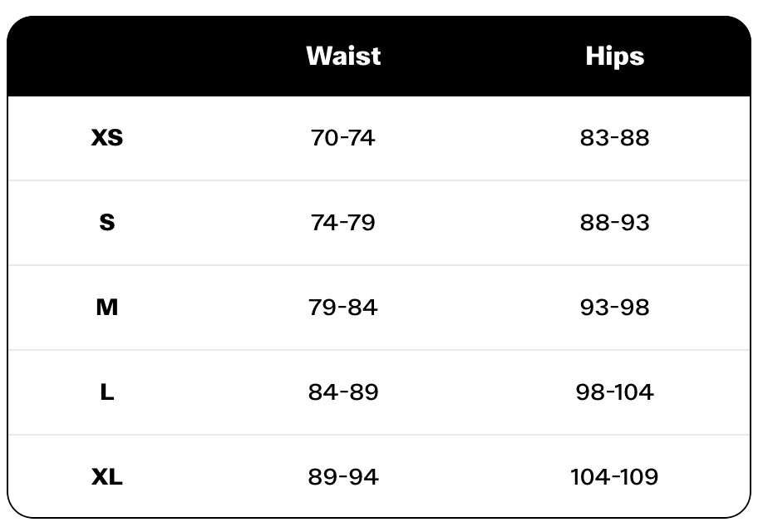763x532 pixels.
Task: Click the XL waist value 89-94
Action: point(343,477)
